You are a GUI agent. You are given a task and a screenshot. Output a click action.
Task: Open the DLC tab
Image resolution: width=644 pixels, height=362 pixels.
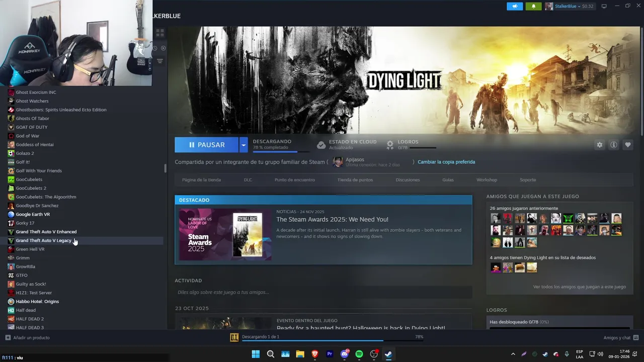tap(248, 179)
